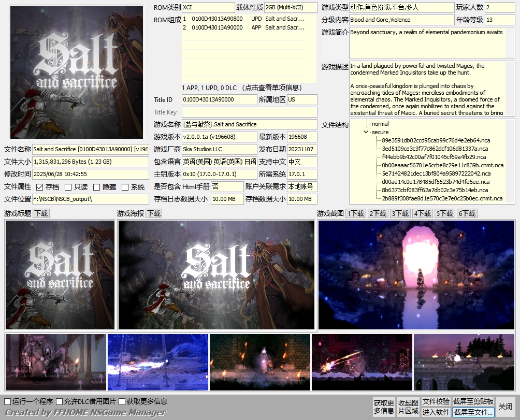The width and height of the screenshot is (520, 420).
Task: Click 5下载 screenshot download button
Action: 445,213
